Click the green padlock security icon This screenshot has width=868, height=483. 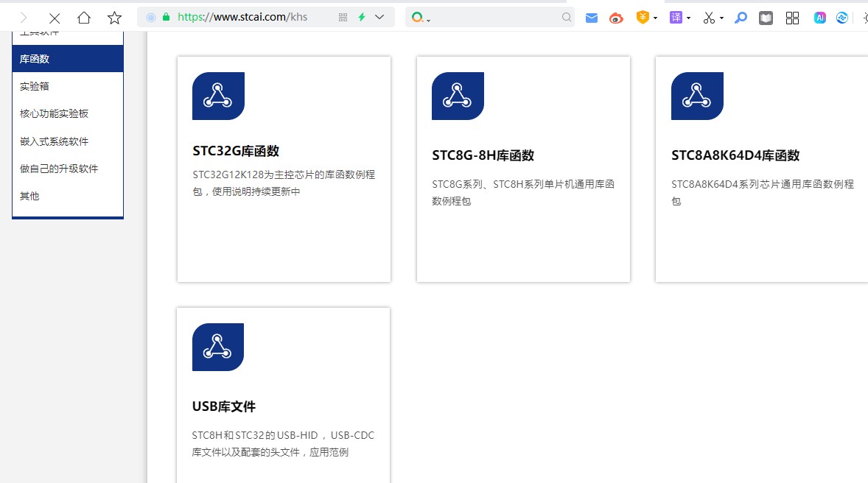pyautogui.click(x=166, y=17)
